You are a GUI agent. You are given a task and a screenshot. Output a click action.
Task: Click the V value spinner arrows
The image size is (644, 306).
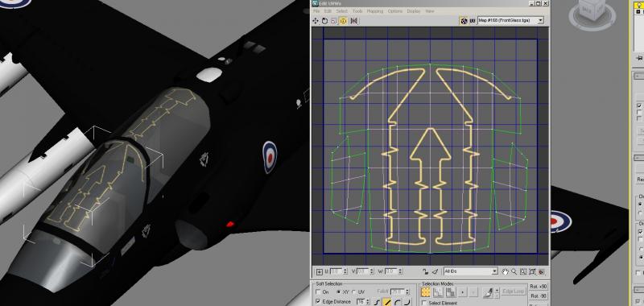(372, 271)
